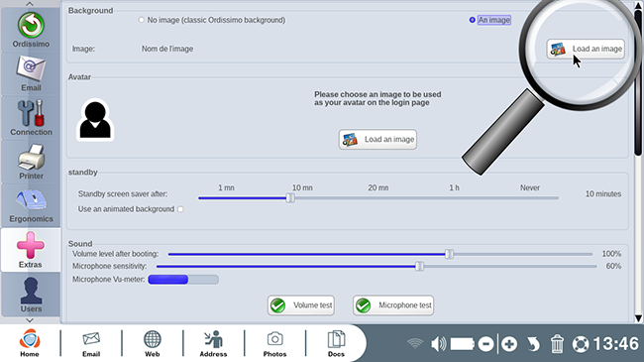Expand sidebar downward with bottom chevron arrow

pyautogui.click(x=30, y=320)
